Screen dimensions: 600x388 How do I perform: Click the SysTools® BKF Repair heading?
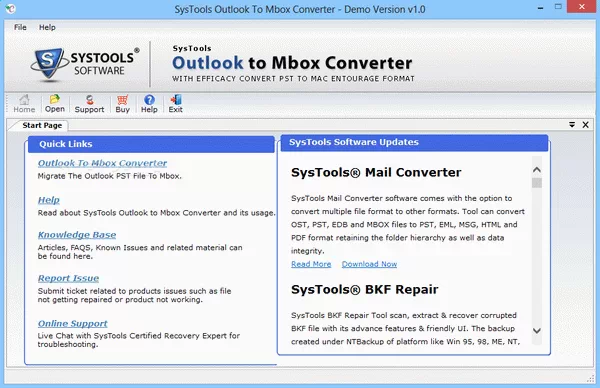[x=365, y=290]
